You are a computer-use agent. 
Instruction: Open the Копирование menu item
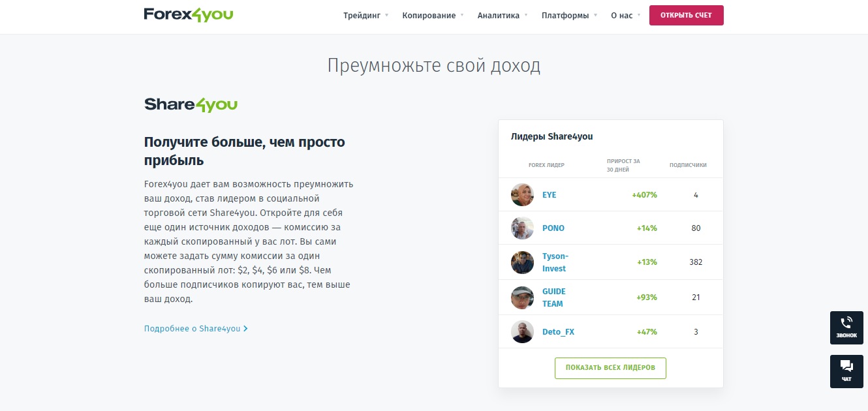pos(429,15)
